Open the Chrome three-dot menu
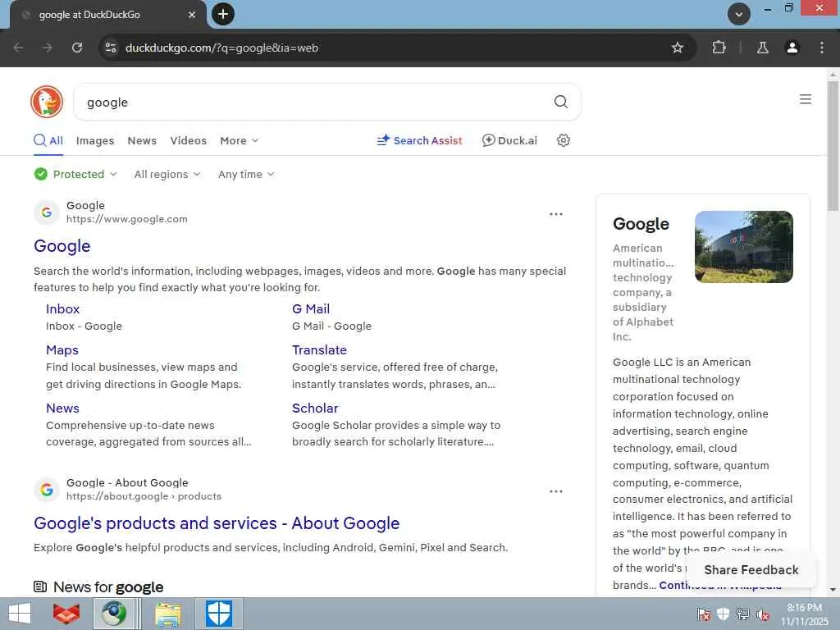Screen dimensions: 840x630 pos(821,48)
